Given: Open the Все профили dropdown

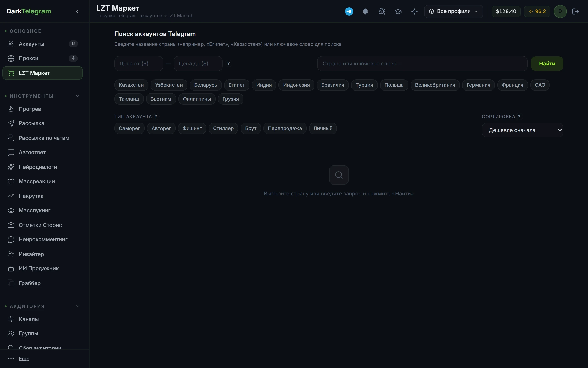Looking at the screenshot, I should click(453, 11).
